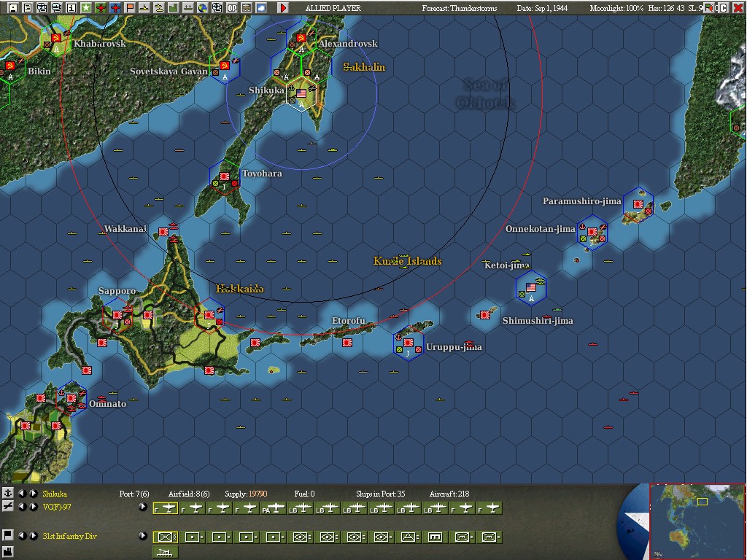Select the Shimushiri-jima US base hex
The width and height of the screenshot is (747, 560).
point(531,289)
